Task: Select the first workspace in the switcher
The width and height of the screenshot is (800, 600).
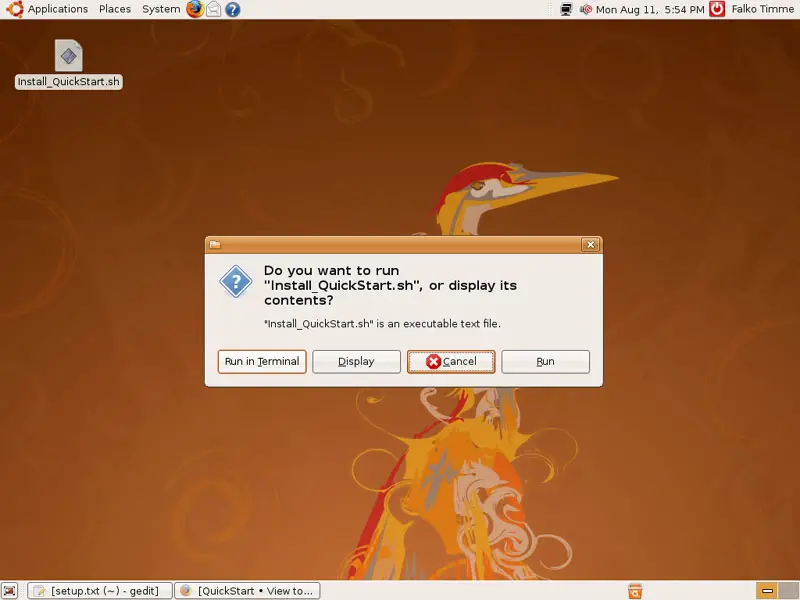Action: pyautogui.click(x=767, y=591)
